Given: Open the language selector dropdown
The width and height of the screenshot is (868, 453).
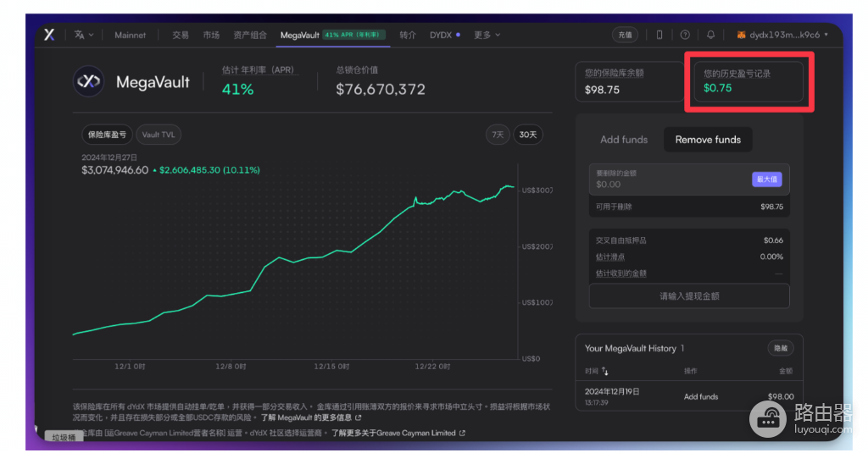Looking at the screenshot, I should point(84,35).
